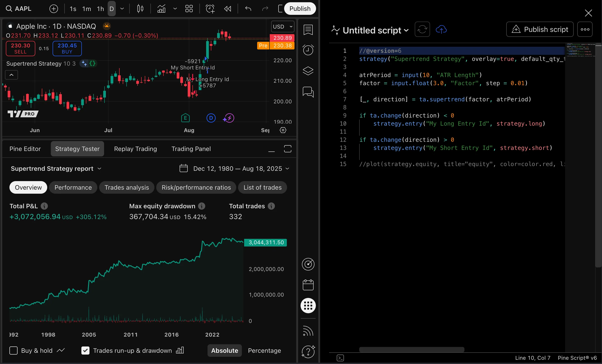602x364 pixels.
Task: Open the Indicators chart icon
Action: coord(161,9)
